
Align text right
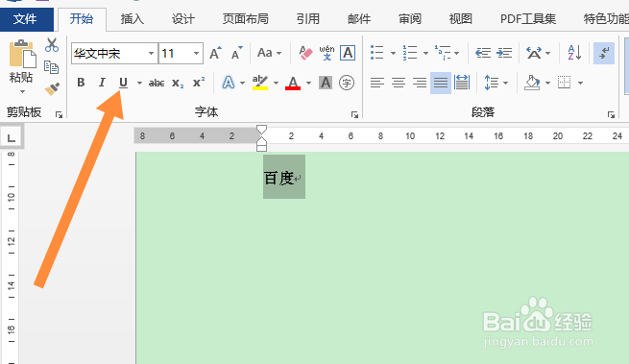(x=420, y=83)
